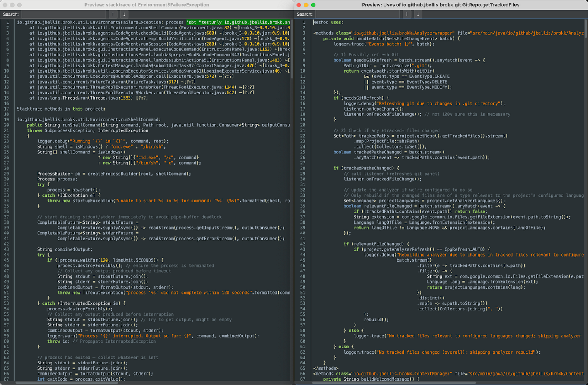Click the 'ProcessBuilder pb = createProcessBuilder' line

pyautogui.click(x=114, y=174)
